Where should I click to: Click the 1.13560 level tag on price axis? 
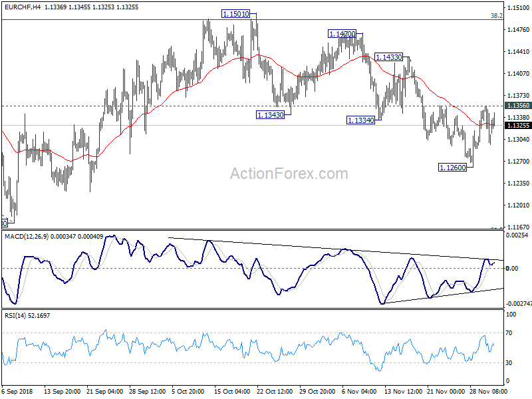[518, 106]
